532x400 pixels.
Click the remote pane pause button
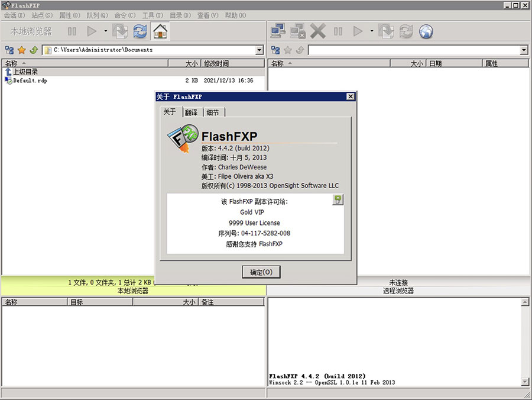[x=338, y=31]
